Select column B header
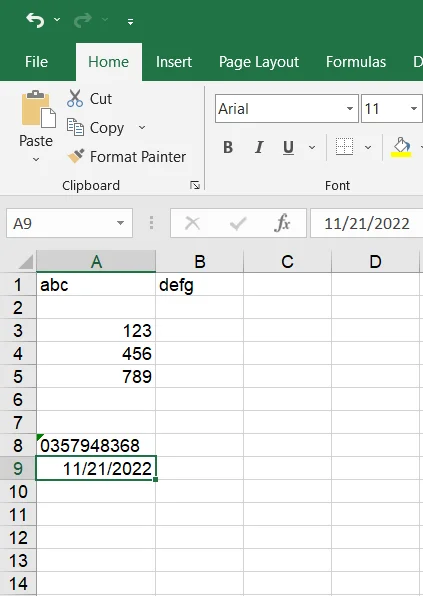The height and width of the screenshot is (596, 423). click(x=200, y=262)
